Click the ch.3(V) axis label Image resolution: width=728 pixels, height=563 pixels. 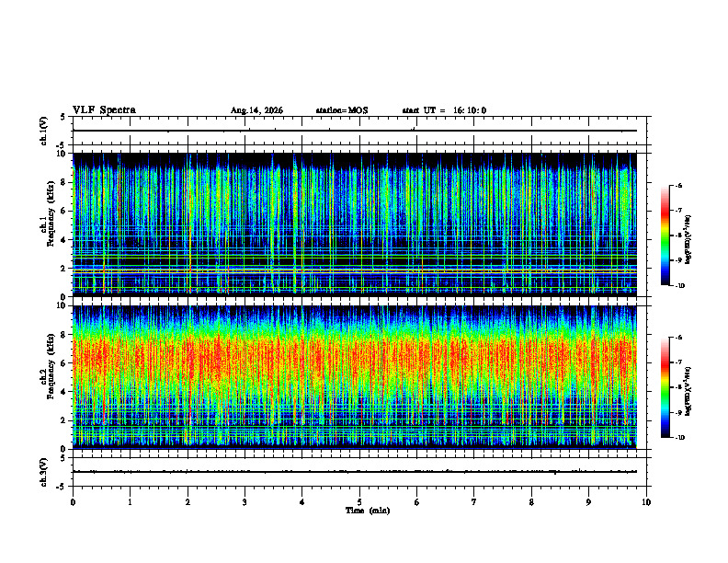click(x=43, y=472)
